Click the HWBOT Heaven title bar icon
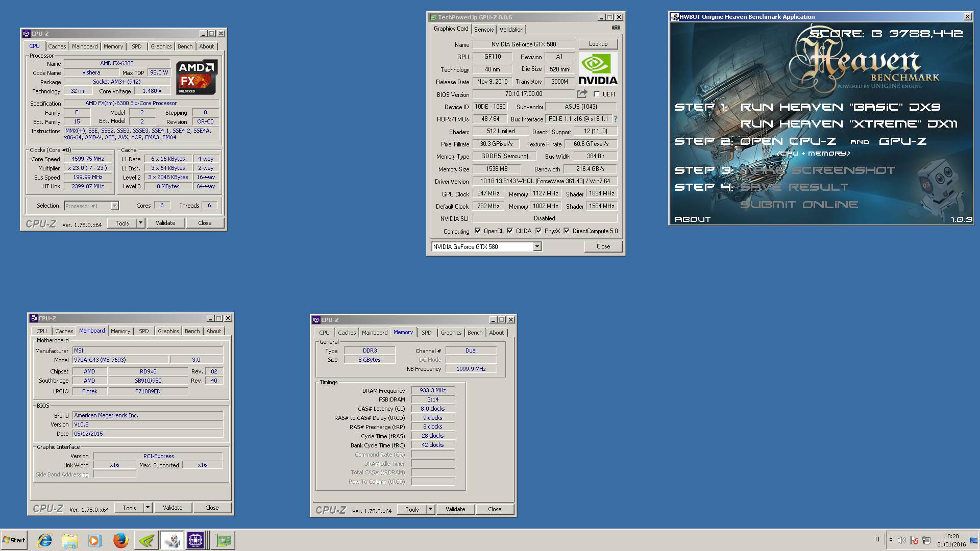The width and height of the screenshot is (980, 551). (x=674, y=17)
